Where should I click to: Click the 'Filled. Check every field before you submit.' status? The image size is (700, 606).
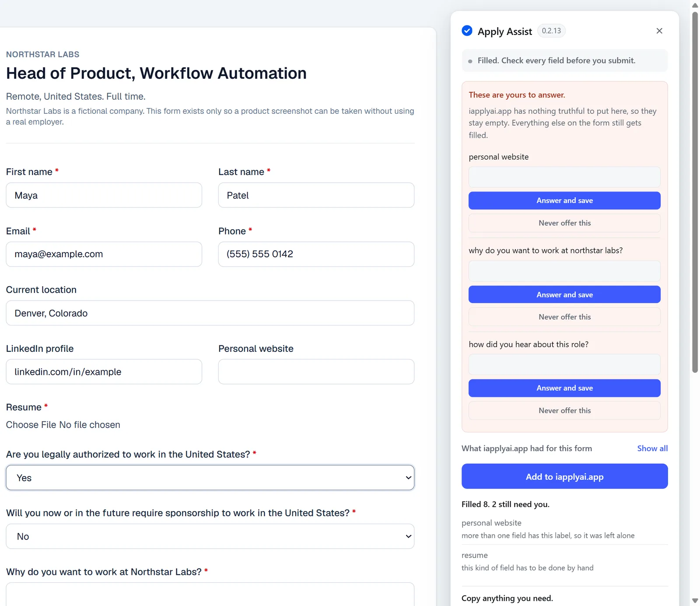click(x=564, y=61)
